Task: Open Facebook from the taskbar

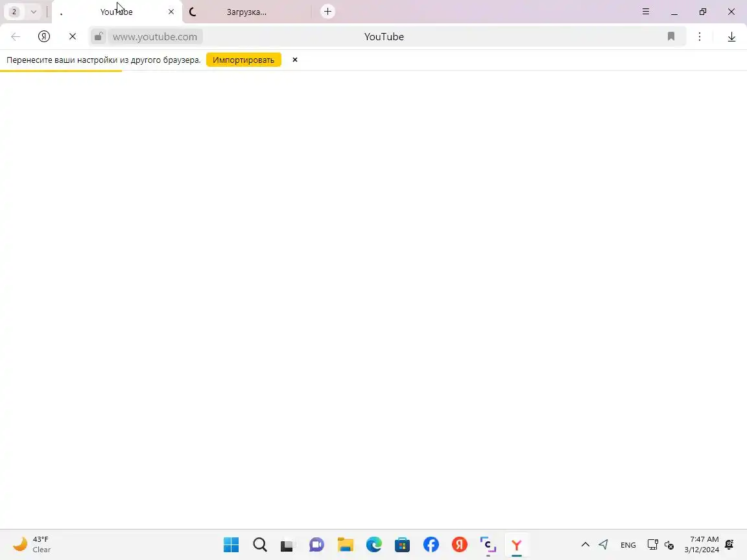Action: tap(431, 544)
